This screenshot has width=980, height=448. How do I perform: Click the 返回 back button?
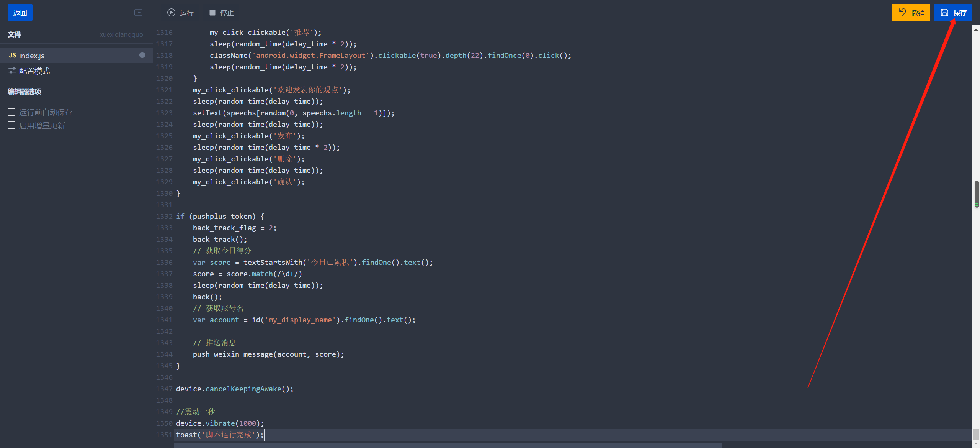coord(20,13)
